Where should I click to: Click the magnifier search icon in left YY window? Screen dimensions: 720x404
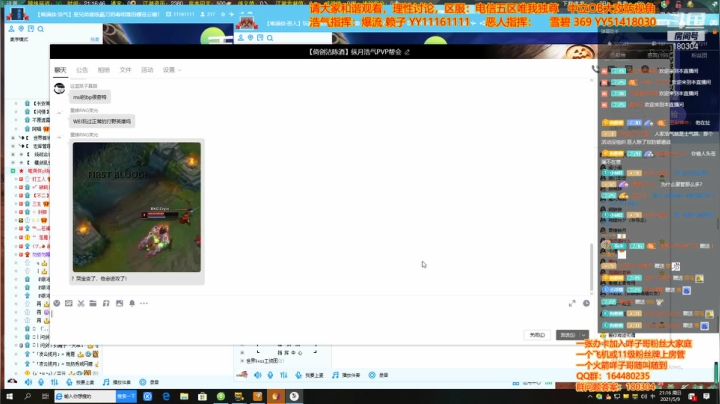(40, 29)
